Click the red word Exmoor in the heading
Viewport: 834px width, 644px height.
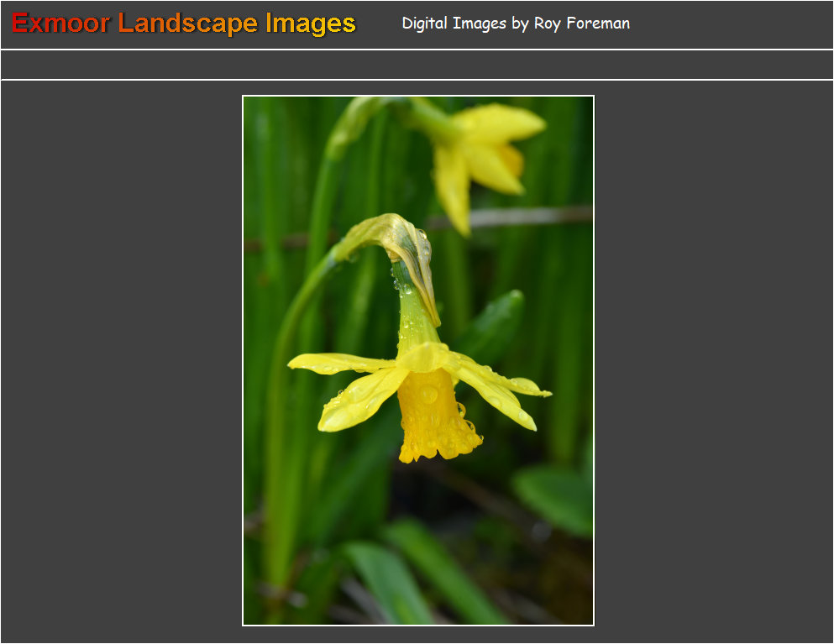(60, 24)
